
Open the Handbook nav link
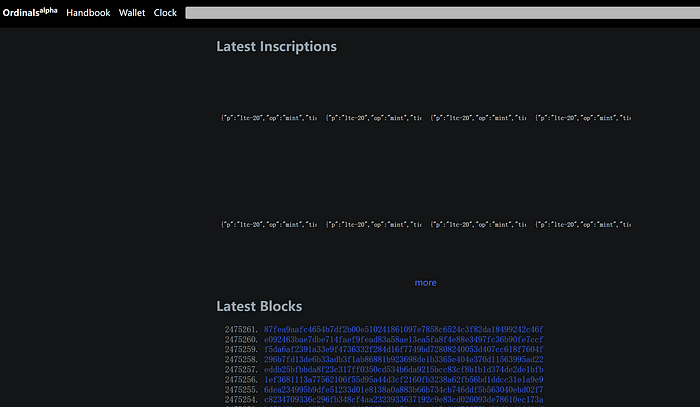pyautogui.click(x=88, y=13)
